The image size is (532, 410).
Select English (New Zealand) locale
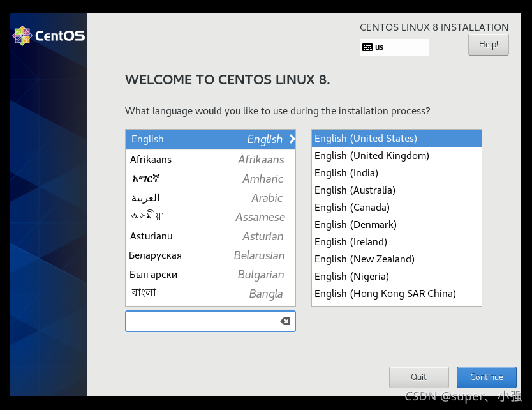click(x=397, y=259)
